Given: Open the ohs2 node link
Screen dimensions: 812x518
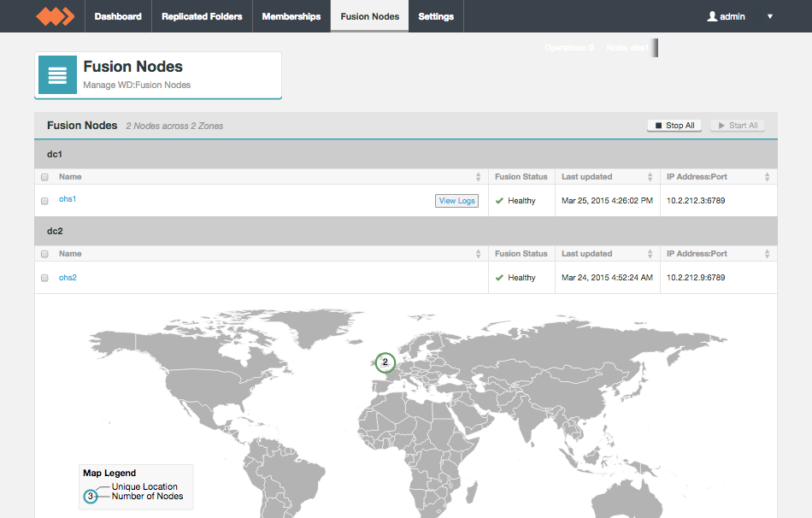Looking at the screenshot, I should coord(68,278).
